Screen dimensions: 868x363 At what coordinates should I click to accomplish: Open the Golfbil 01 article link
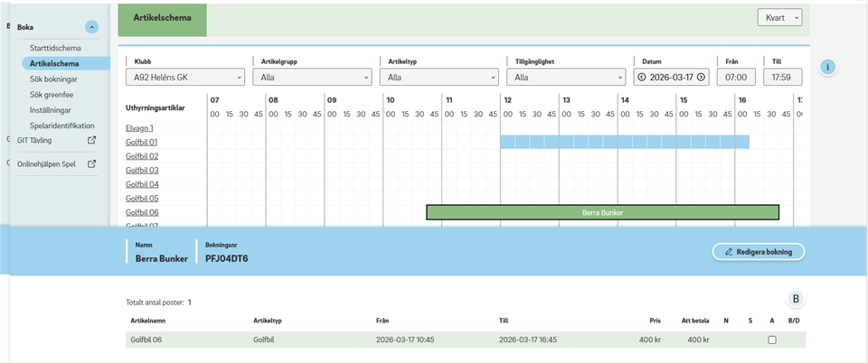[x=141, y=143]
